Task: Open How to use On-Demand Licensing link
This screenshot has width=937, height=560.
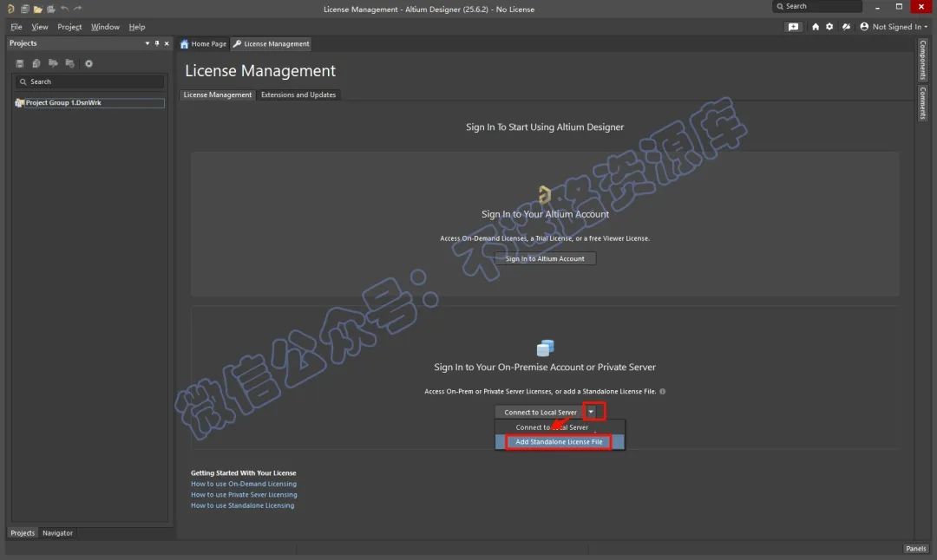Action: pos(244,485)
